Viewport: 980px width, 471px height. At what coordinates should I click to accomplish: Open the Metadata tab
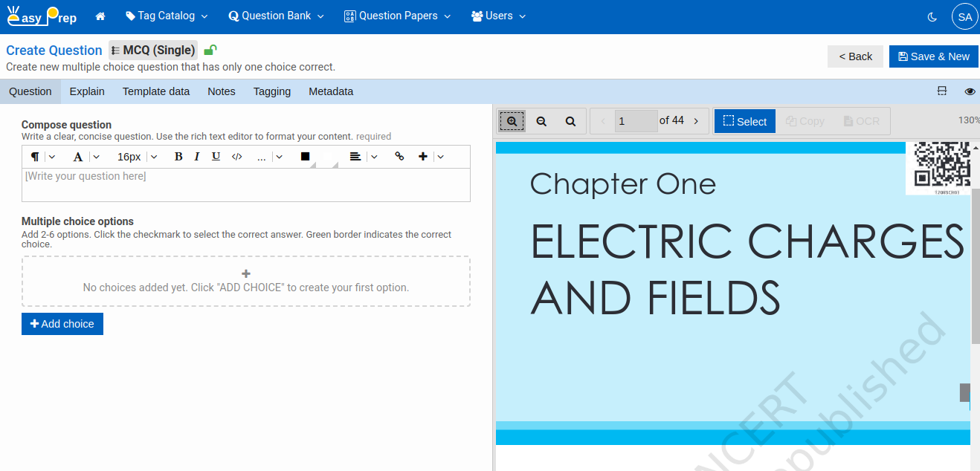[x=330, y=91]
